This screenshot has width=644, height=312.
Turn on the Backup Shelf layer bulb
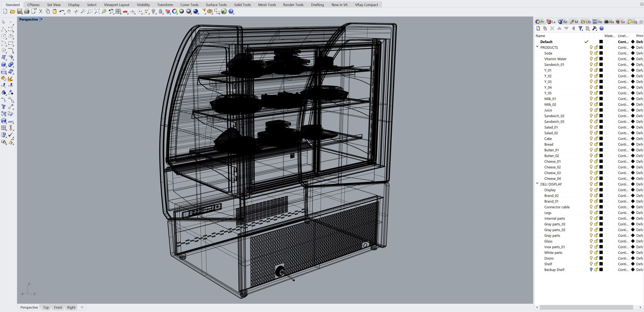tap(591, 269)
